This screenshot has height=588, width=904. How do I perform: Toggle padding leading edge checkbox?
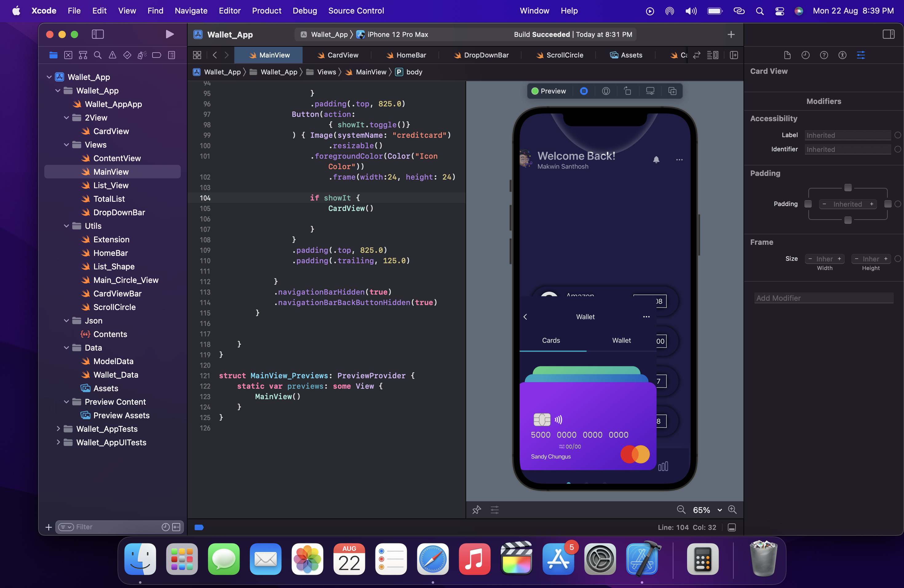(808, 204)
